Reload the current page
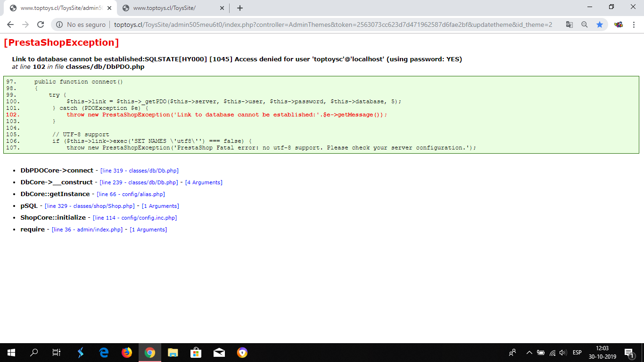The width and height of the screenshot is (644, 362). click(41, 25)
